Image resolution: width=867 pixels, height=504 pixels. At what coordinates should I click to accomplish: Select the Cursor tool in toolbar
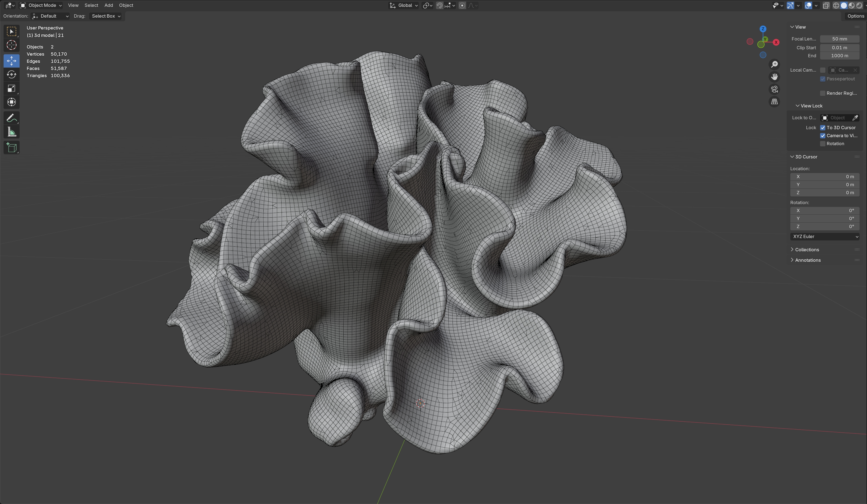pos(11,45)
